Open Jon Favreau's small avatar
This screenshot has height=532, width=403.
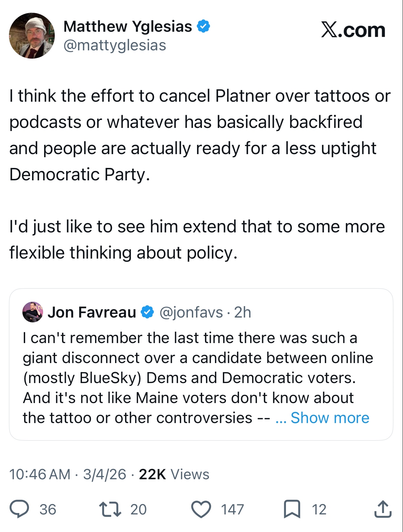click(x=33, y=312)
